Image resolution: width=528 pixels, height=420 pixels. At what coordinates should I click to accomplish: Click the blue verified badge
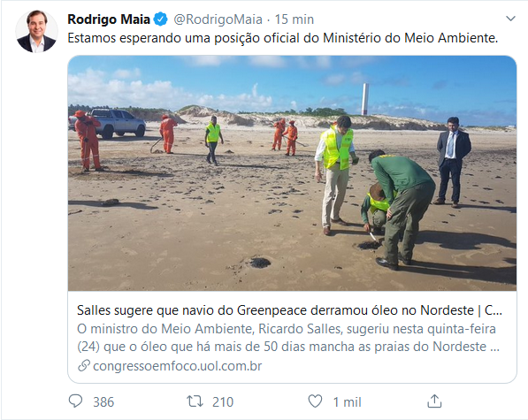pos(161,19)
